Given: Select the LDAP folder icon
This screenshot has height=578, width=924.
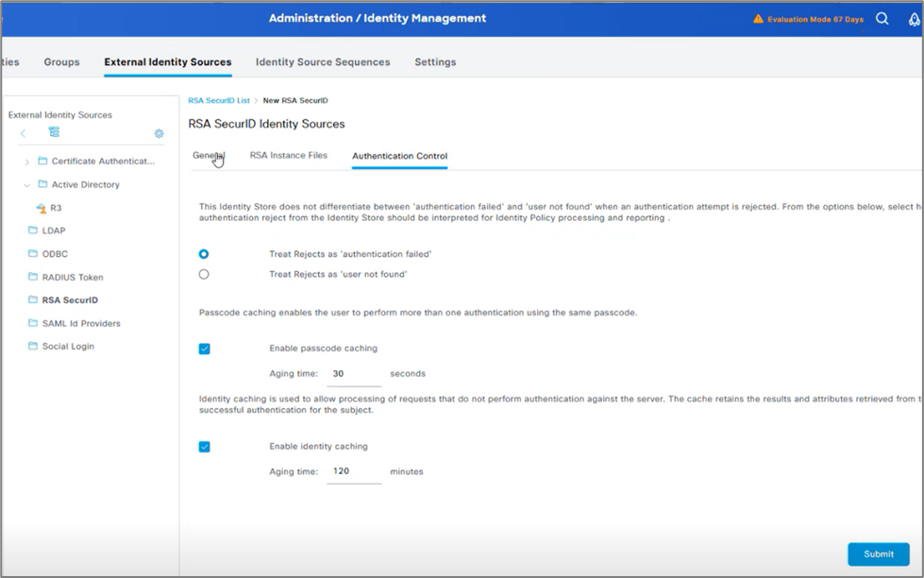Looking at the screenshot, I should (x=32, y=229).
